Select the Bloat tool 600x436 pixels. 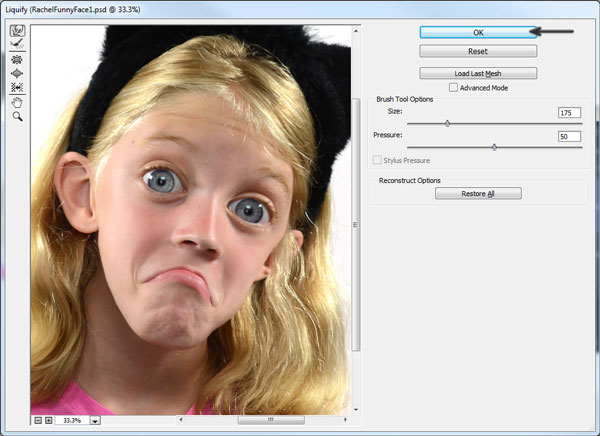click(x=17, y=73)
